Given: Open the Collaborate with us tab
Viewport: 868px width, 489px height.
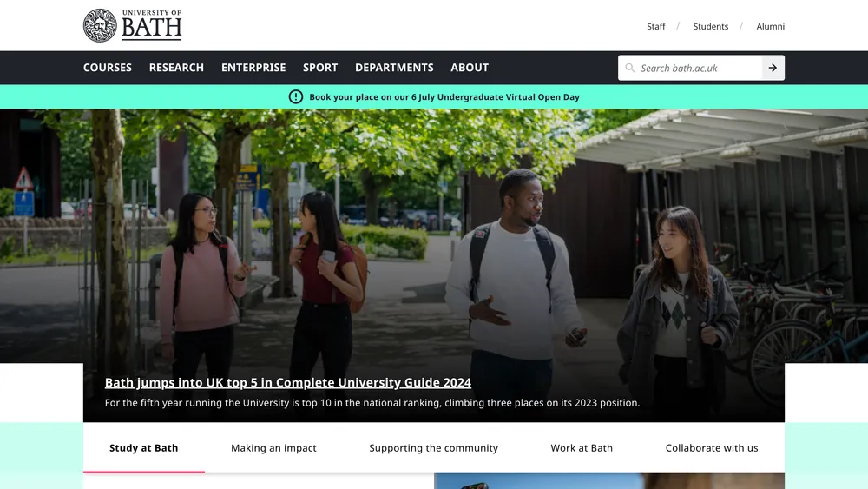Looking at the screenshot, I should [712, 448].
